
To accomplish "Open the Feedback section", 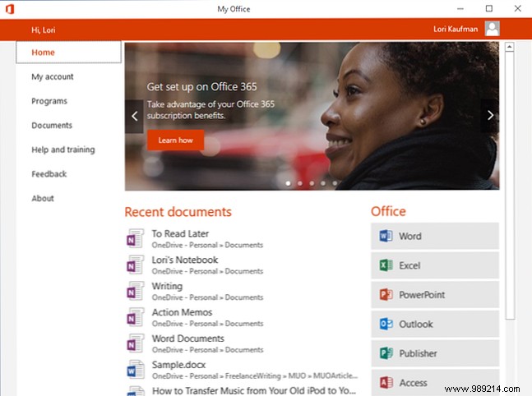I will click(x=49, y=174).
